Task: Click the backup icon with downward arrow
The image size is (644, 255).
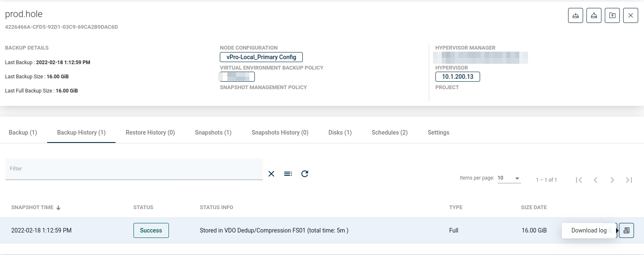Action: (575, 15)
